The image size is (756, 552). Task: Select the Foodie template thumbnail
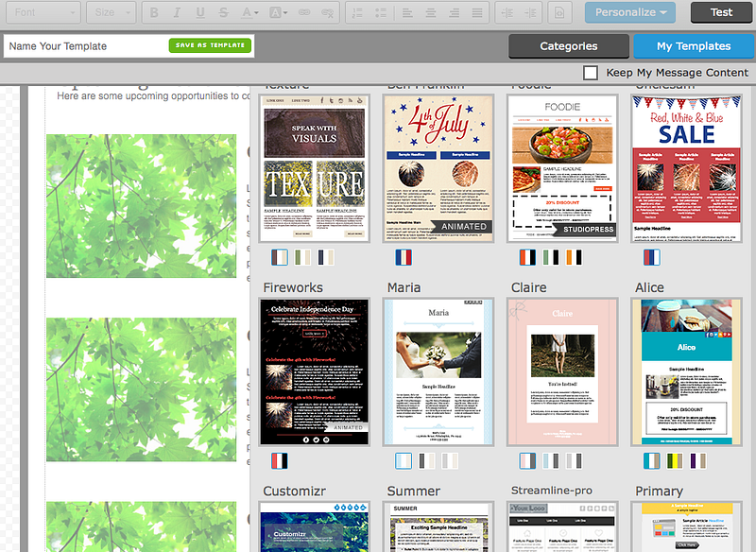pos(562,168)
